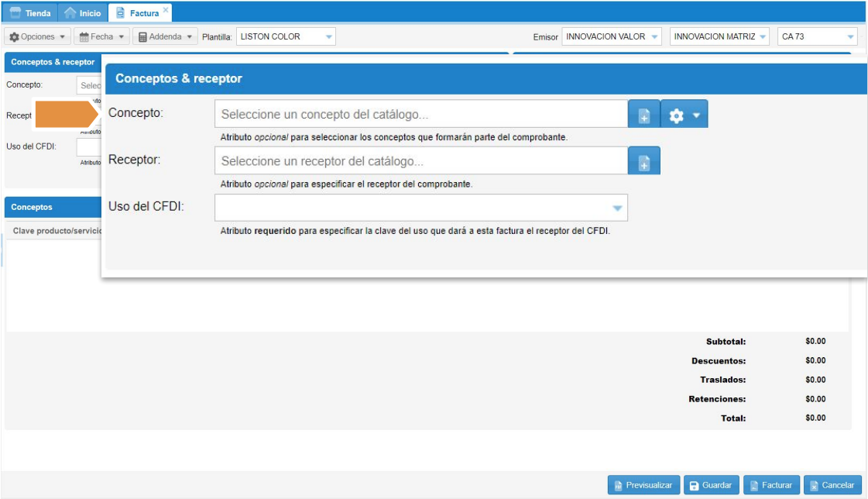
Task: Click the Concepto catalog search field
Action: (420, 115)
